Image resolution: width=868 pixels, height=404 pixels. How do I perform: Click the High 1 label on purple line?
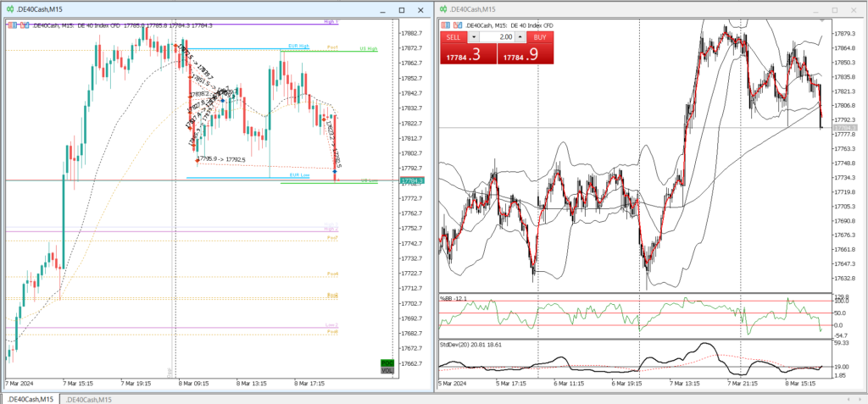pyautogui.click(x=331, y=21)
